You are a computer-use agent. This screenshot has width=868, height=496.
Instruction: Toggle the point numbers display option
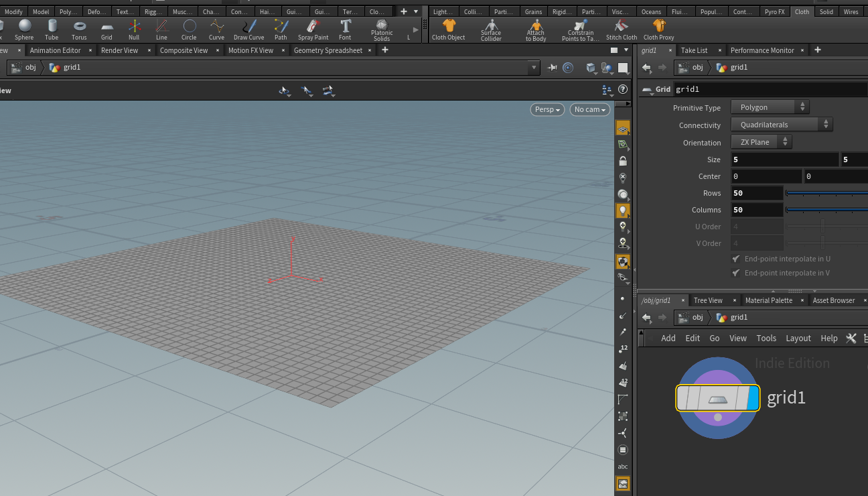click(x=623, y=349)
